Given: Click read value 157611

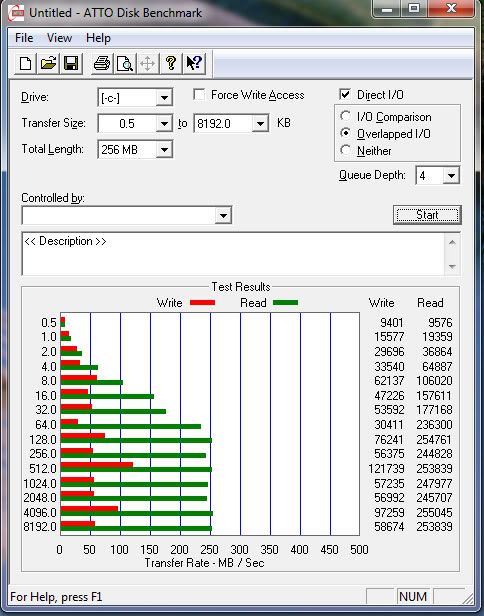Looking at the screenshot, I should pyautogui.click(x=434, y=396).
